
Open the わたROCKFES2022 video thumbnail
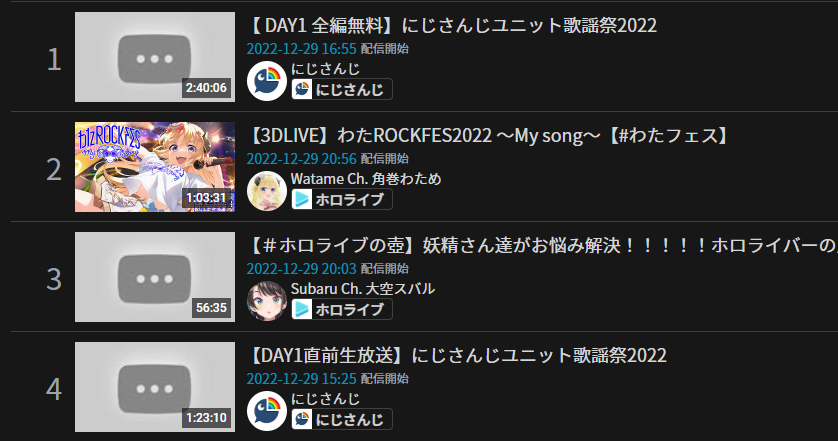[x=155, y=167]
